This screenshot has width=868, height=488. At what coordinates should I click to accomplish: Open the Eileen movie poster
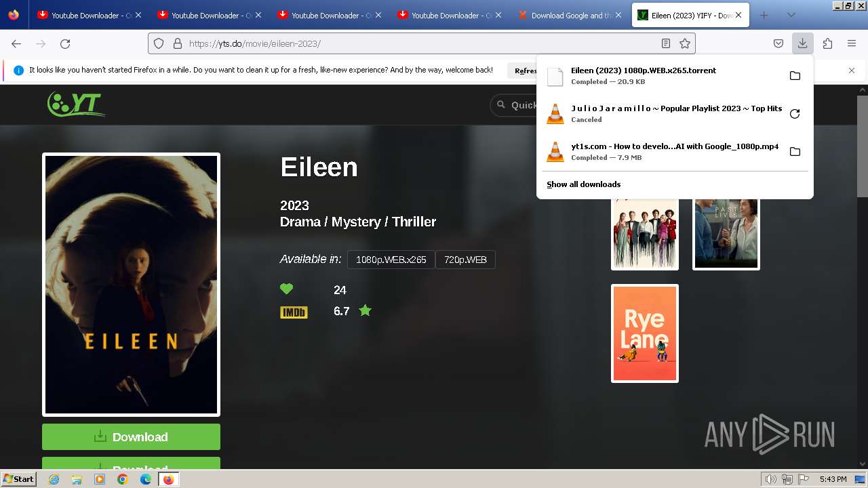point(131,285)
